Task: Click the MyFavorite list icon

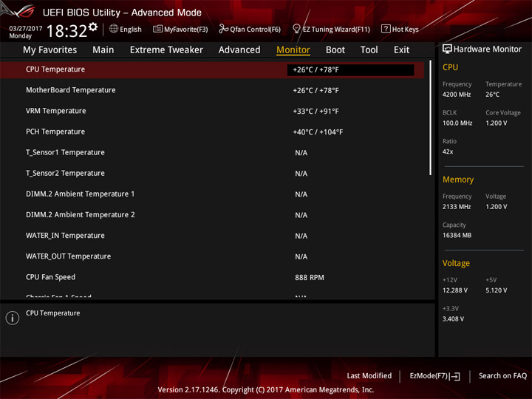Action: point(157,29)
